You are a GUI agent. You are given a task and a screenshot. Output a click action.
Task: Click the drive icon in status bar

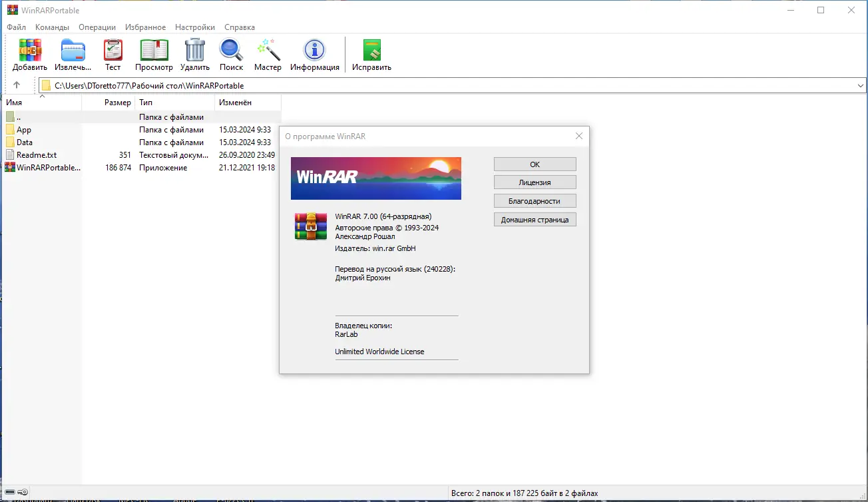[10, 493]
